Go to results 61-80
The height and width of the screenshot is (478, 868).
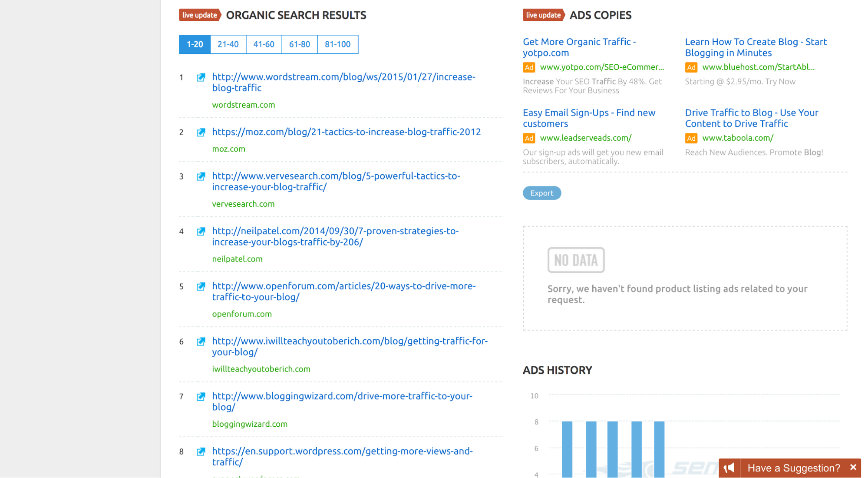pyautogui.click(x=300, y=44)
